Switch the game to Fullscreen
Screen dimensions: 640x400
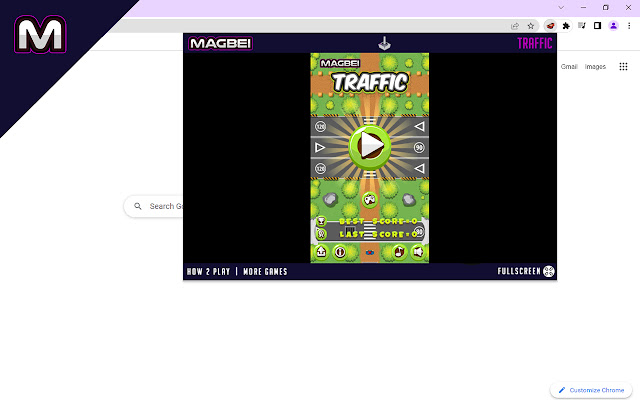526,271
